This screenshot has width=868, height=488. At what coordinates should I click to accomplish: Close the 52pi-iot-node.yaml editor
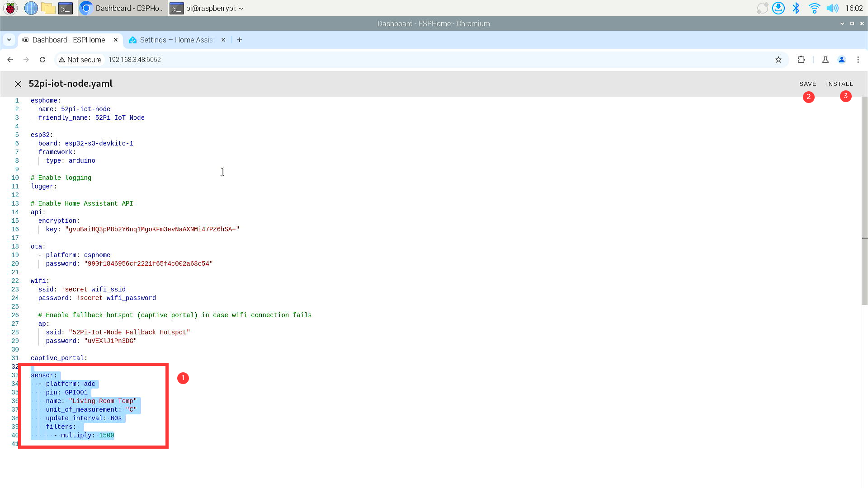(18, 84)
